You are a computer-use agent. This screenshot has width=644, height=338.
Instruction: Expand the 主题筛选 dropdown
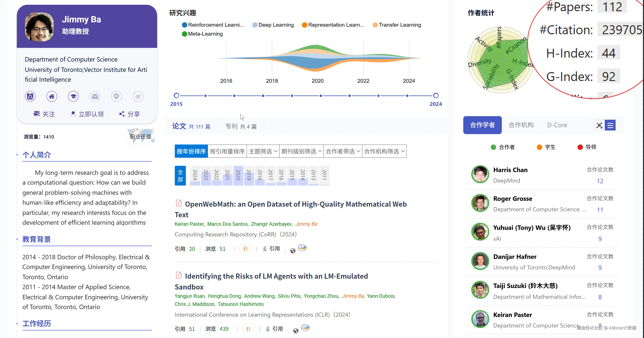coord(263,151)
